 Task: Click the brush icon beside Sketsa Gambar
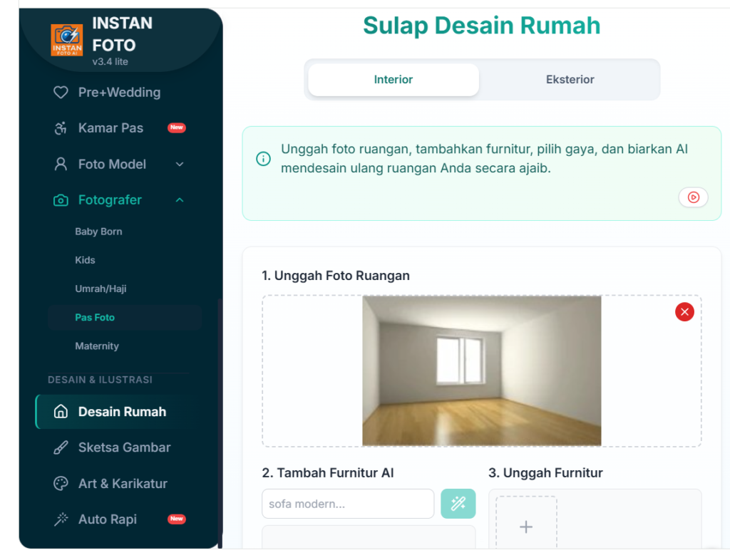61,447
